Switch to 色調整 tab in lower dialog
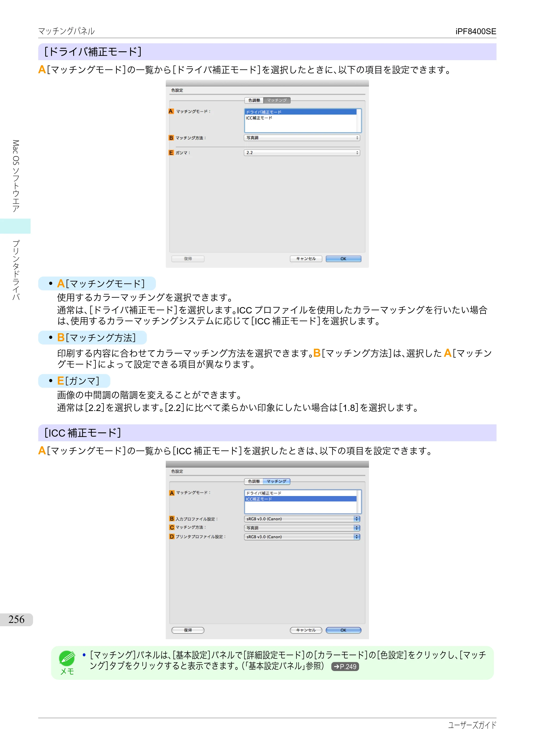The width and height of the screenshot is (535, 756). [x=254, y=481]
